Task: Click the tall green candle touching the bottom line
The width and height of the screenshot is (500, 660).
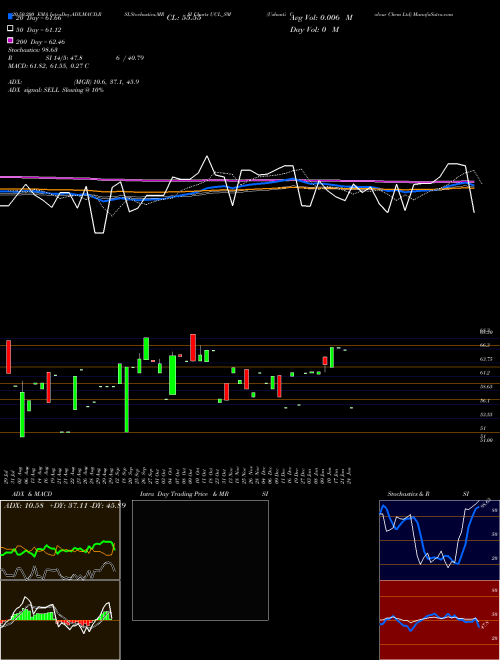Action: click(x=126, y=399)
